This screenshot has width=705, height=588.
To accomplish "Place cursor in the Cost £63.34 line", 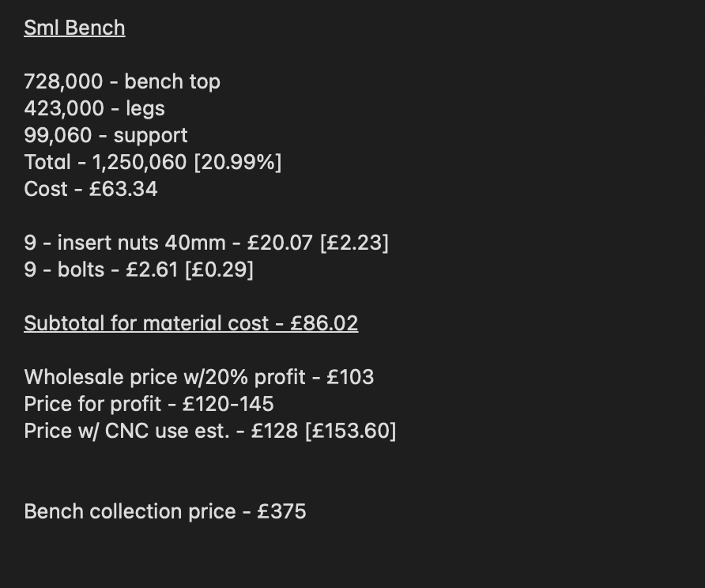I will (91, 189).
